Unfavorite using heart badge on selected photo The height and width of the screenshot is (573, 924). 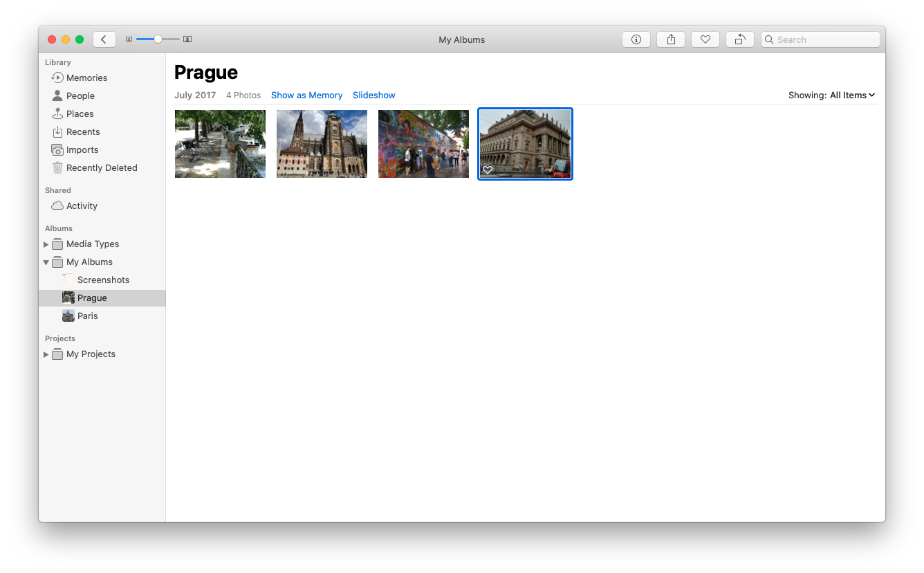488,170
